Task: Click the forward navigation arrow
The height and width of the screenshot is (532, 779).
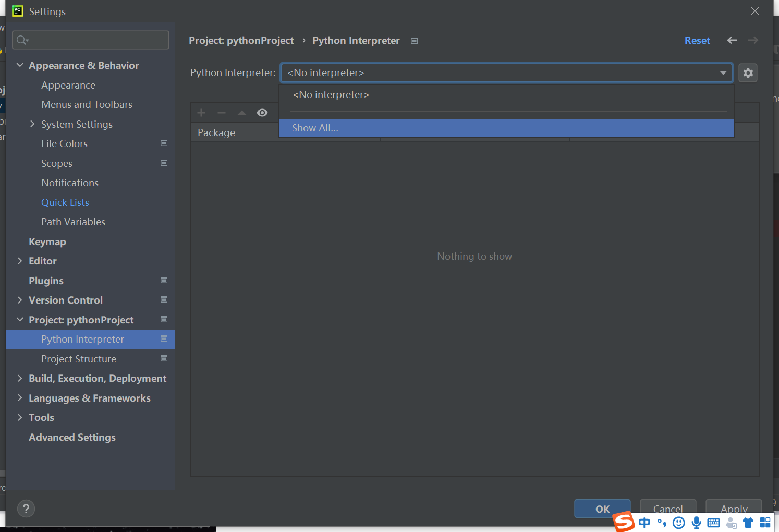Action: point(753,40)
